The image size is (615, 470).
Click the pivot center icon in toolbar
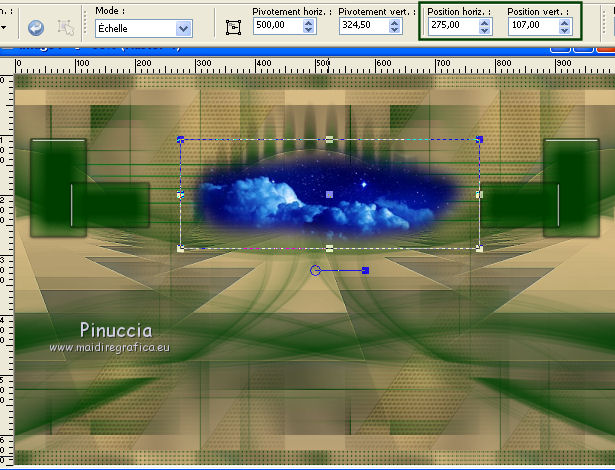tap(233, 27)
